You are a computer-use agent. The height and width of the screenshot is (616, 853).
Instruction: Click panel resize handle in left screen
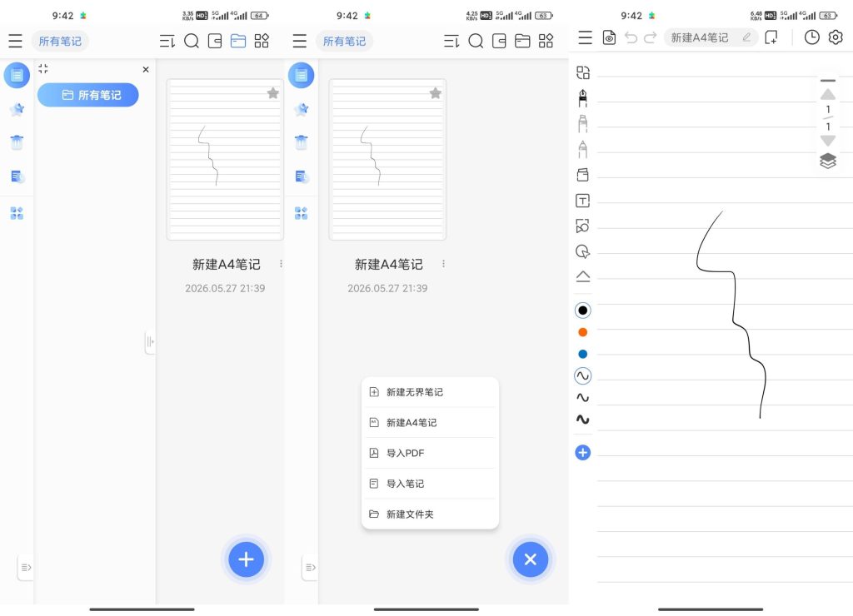(150, 342)
